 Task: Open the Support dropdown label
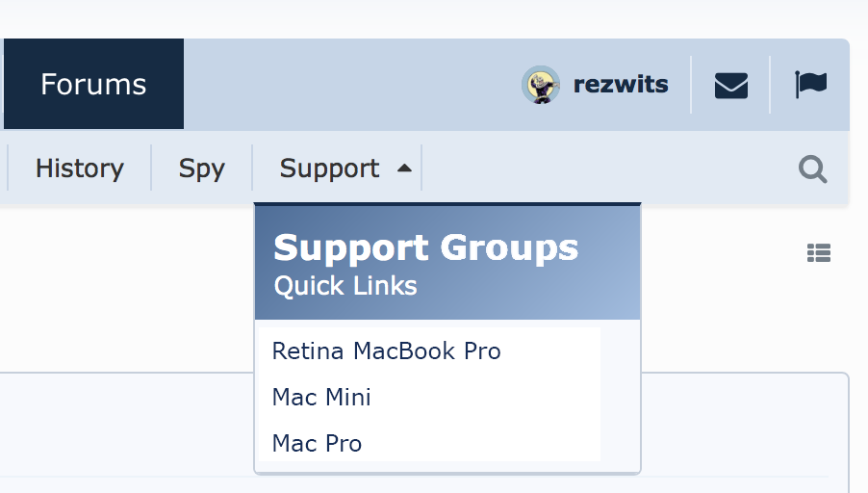329,169
